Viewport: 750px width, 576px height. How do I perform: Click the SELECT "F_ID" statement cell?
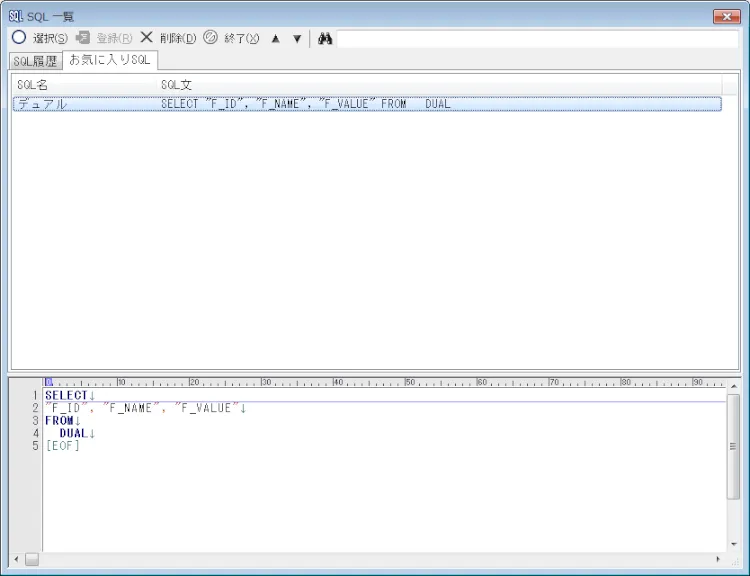[x=305, y=104]
